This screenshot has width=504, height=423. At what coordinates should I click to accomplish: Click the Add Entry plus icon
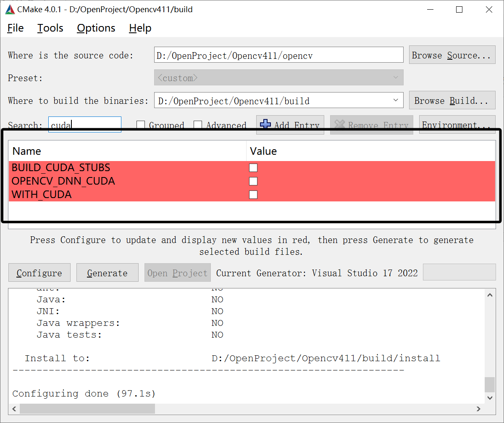(x=265, y=125)
